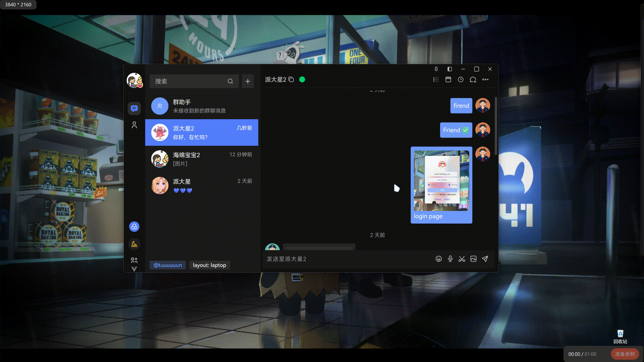The width and height of the screenshot is (644, 362).
Task: Open the clapperboard media icon in chat header
Action: [448, 80]
